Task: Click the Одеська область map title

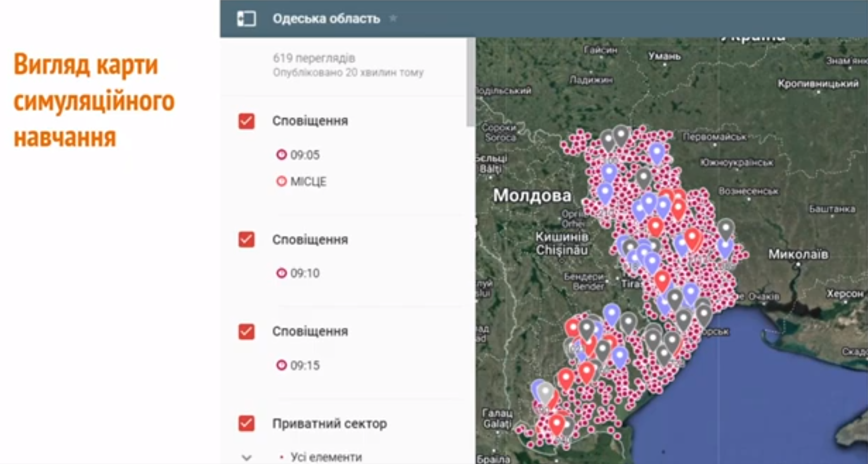Action: click(x=326, y=19)
